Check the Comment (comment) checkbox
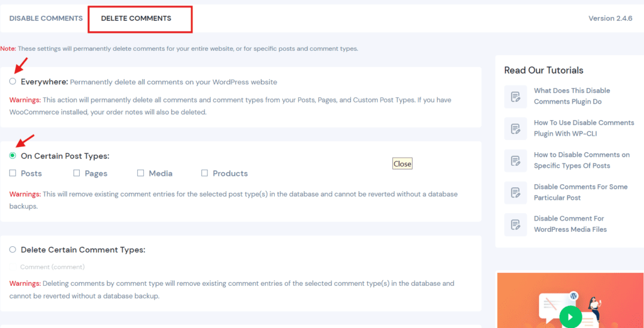This screenshot has height=328, width=644. (13, 267)
